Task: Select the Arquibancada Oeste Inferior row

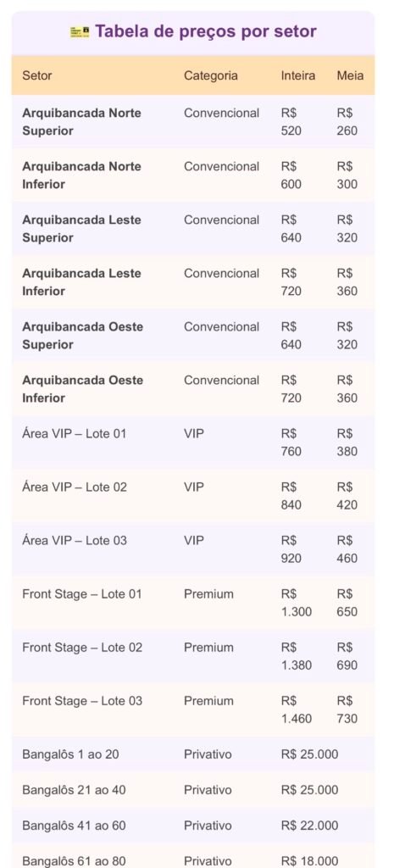Action: click(192, 388)
